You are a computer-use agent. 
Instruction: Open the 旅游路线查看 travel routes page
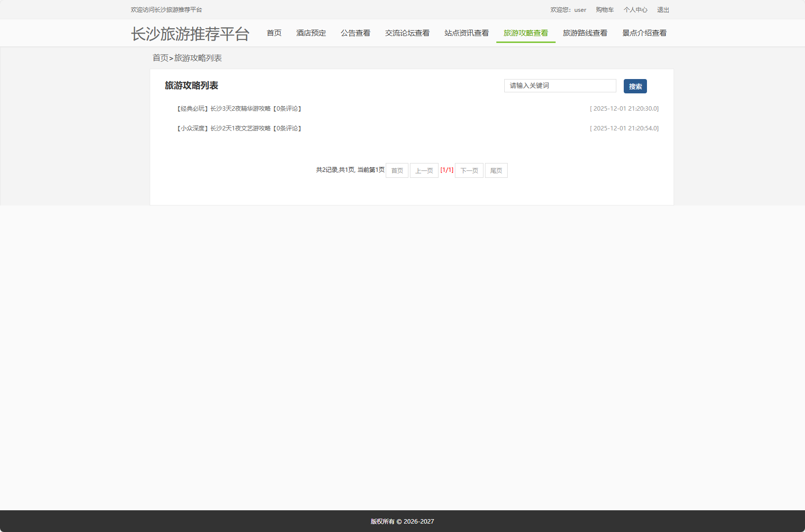(585, 33)
